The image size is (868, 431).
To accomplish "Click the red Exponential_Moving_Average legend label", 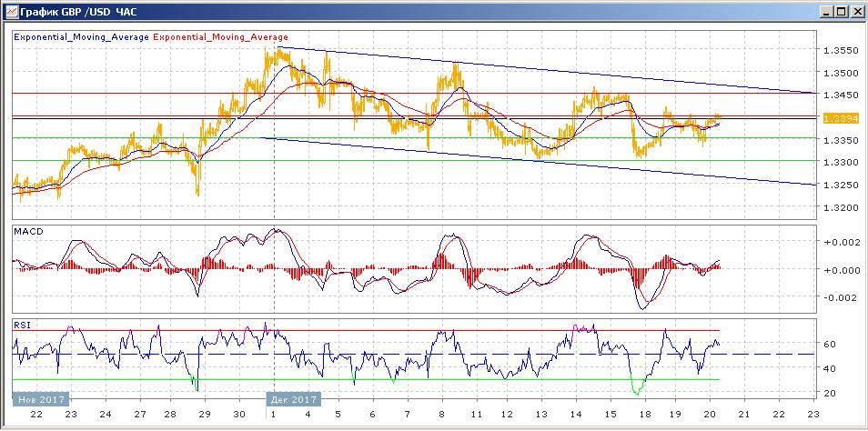I will click(x=220, y=37).
